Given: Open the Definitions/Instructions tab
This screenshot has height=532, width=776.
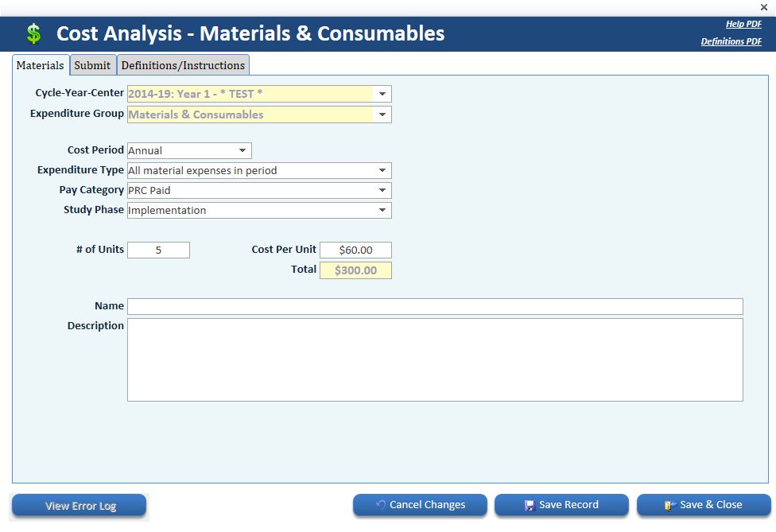Looking at the screenshot, I should coord(183,65).
